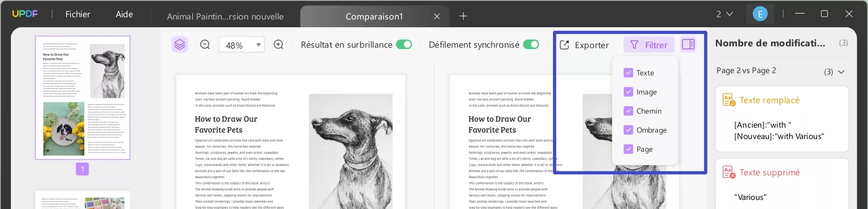
Task: Select the Texte remplacé change card
Action: [x=782, y=119]
